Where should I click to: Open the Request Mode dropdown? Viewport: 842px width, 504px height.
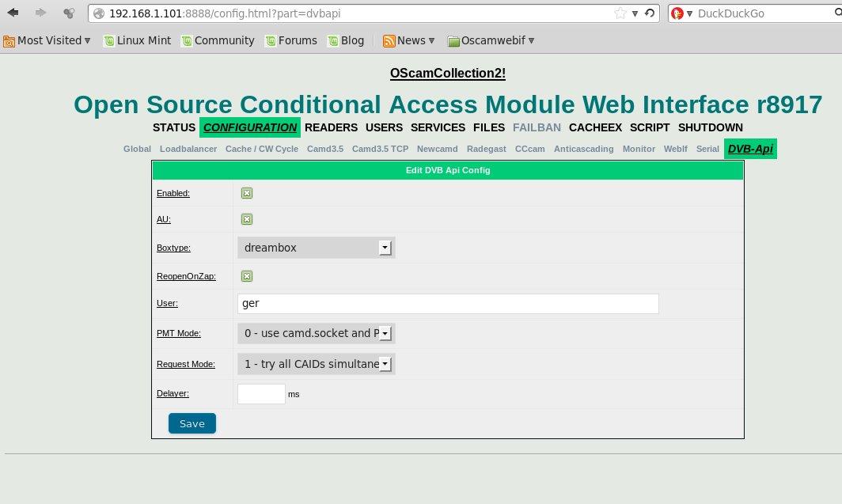coord(317,364)
